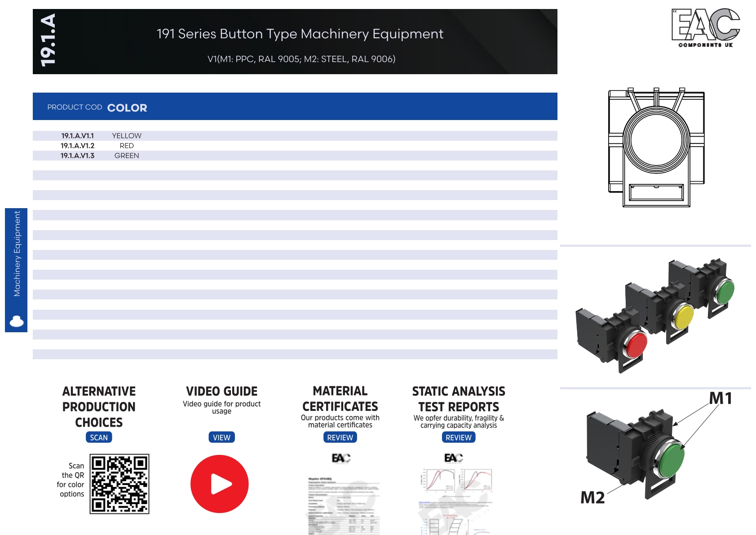
Task: Click the material certificate document thumbnail
Action: [x=344, y=505]
